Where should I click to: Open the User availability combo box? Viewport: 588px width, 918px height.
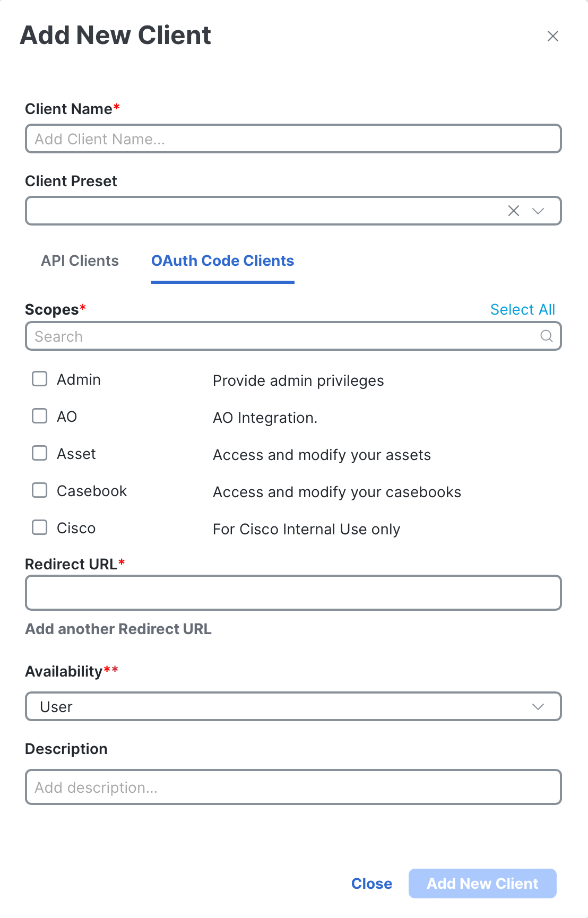click(x=293, y=706)
